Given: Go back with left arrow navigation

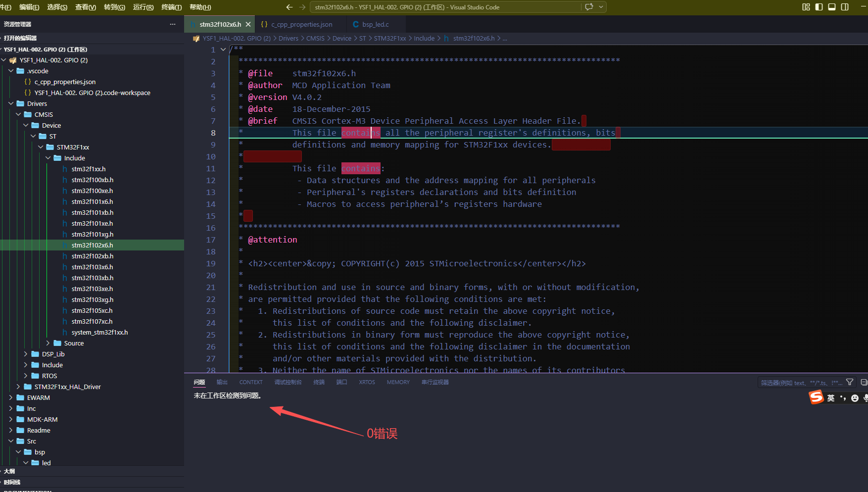Looking at the screenshot, I should pyautogui.click(x=289, y=7).
